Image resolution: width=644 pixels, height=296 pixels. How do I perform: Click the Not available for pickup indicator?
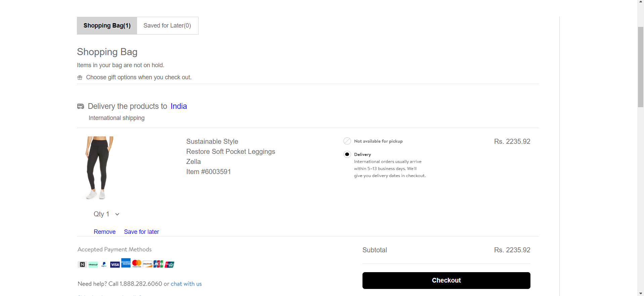tap(347, 141)
